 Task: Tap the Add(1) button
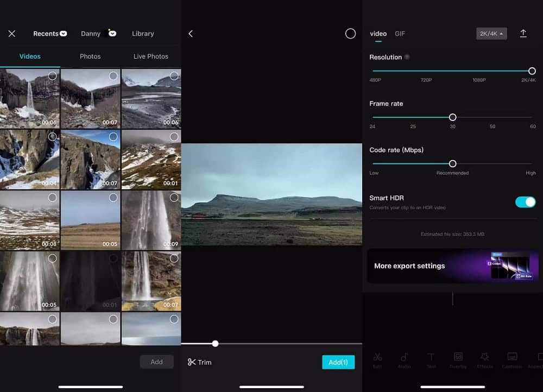click(x=338, y=362)
